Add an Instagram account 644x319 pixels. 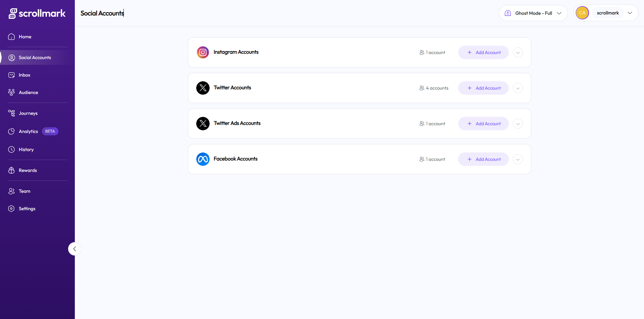(483, 52)
